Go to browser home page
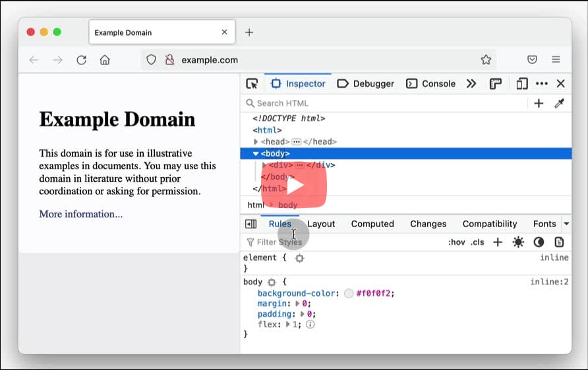 tap(105, 60)
